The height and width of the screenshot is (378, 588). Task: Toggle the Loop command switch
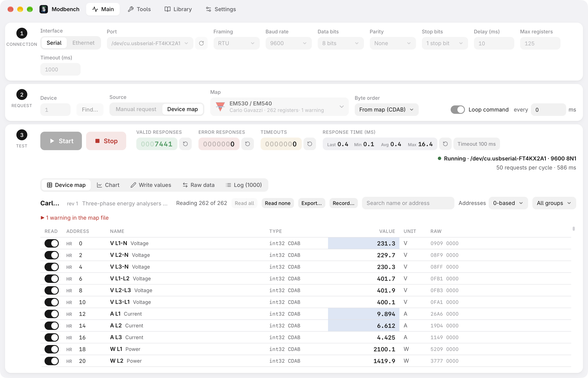(x=458, y=110)
